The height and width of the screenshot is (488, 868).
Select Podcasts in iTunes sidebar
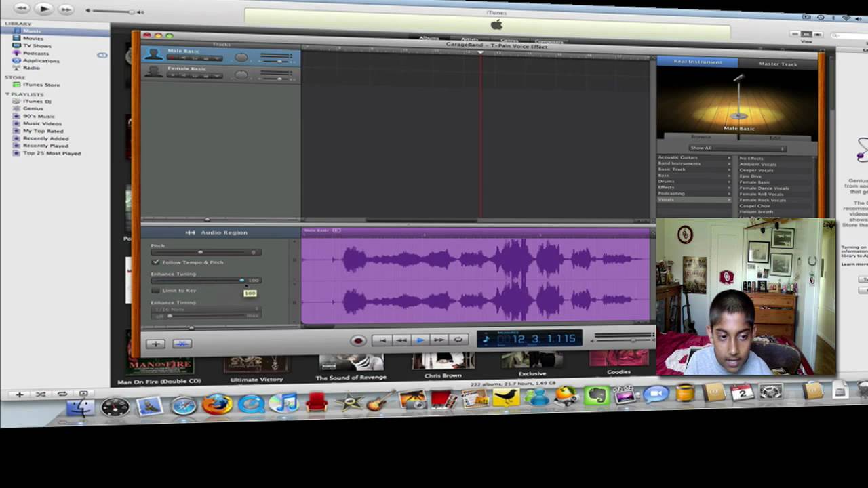(35, 53)
